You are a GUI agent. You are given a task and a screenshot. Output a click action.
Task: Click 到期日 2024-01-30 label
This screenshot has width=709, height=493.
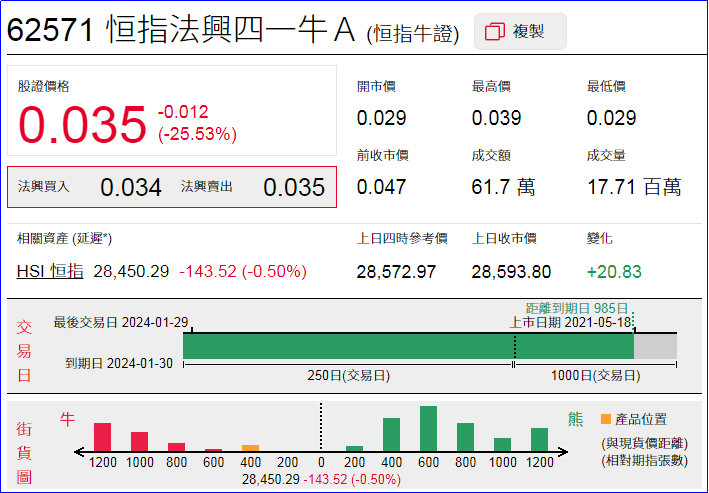tap(119, 363)
